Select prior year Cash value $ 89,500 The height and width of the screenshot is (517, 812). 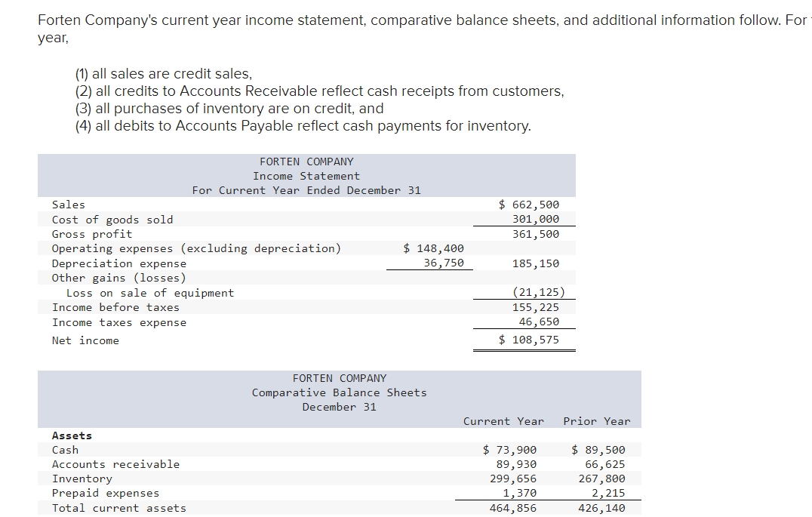point(598,450)
